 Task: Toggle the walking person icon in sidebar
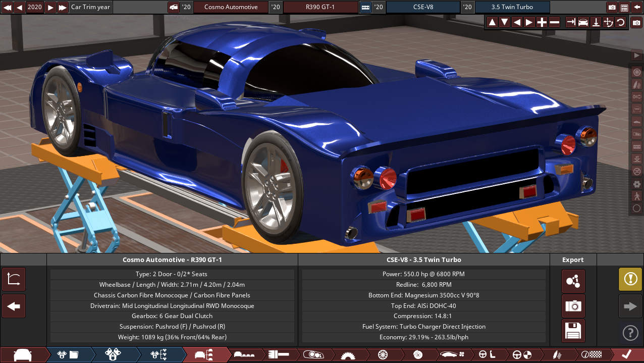[637, 196]
